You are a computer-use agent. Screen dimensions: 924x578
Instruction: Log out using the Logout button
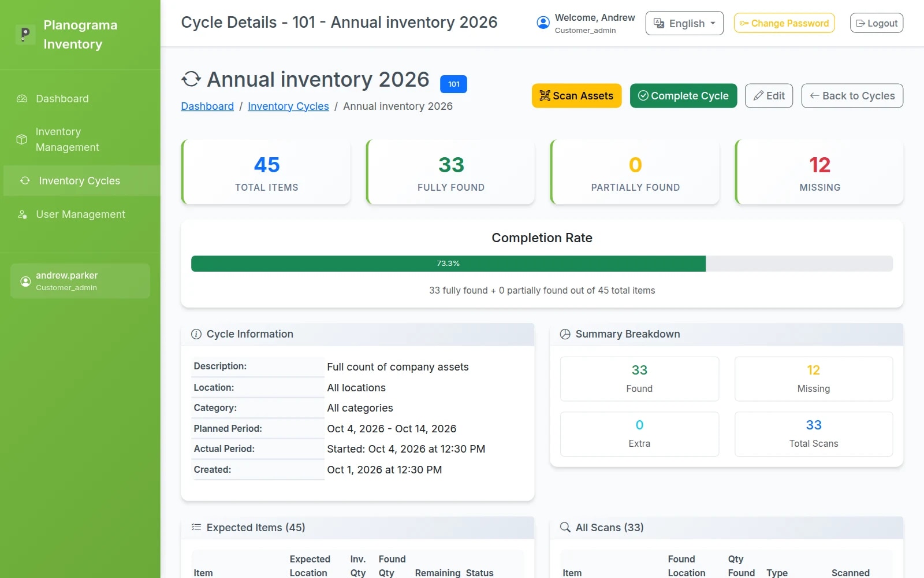(x=876, y=23)
